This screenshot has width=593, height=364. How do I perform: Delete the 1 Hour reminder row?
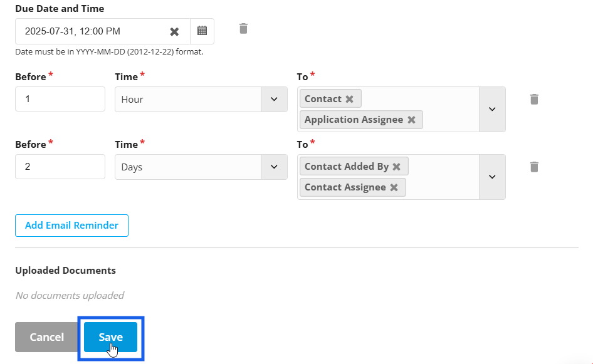coord(534,100)
